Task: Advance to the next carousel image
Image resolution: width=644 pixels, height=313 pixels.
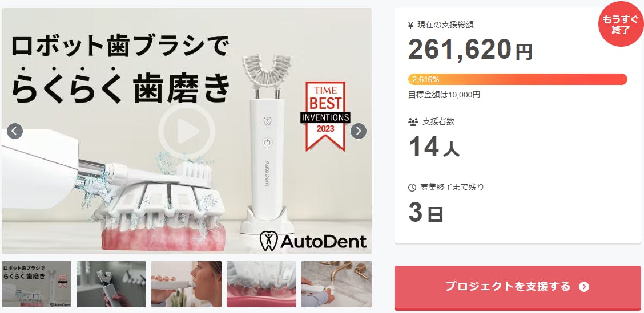Action: click(x=358, y=131)
